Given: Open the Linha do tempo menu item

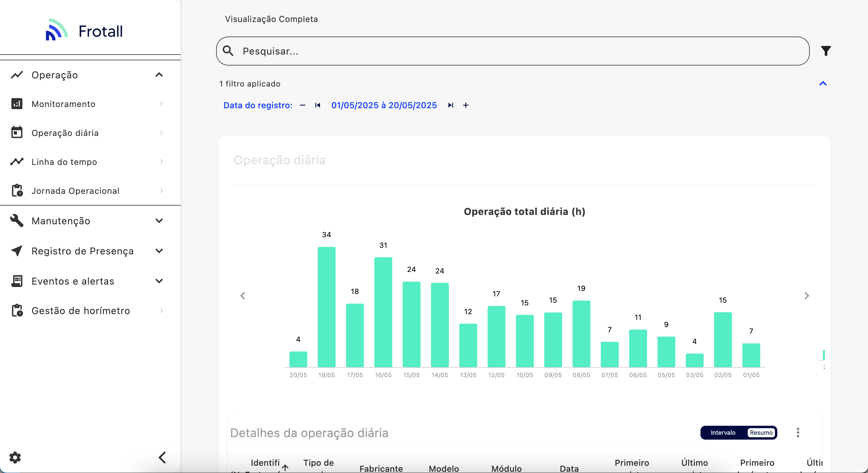Looking at the screenshot, I should (90, 162).
